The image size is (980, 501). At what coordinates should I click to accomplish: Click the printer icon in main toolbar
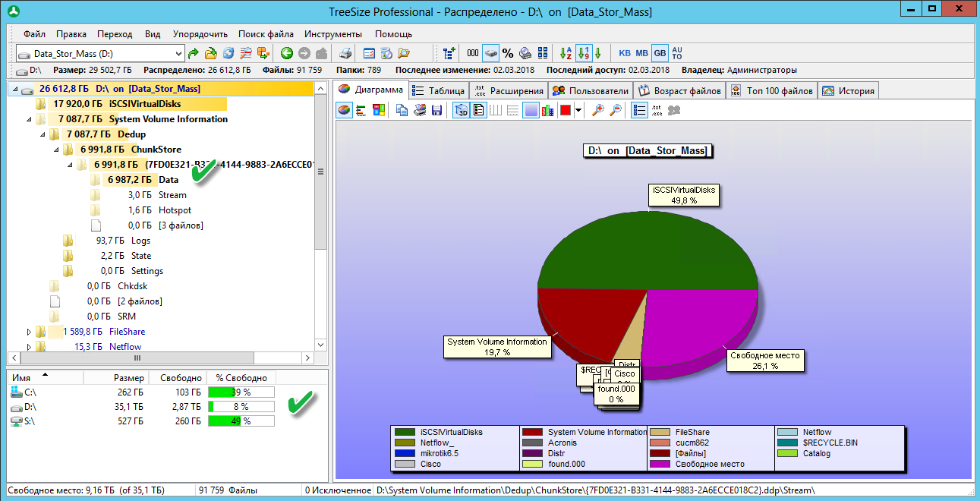click(345, 53)
